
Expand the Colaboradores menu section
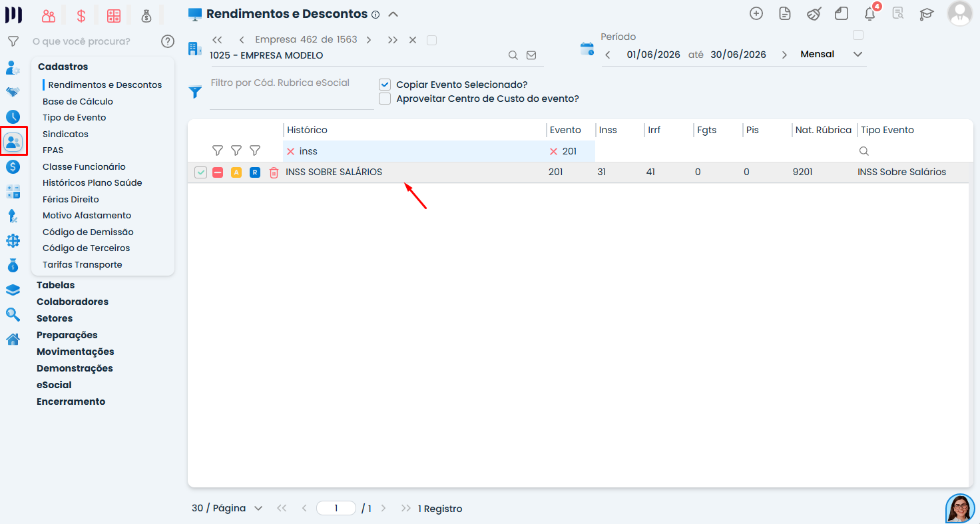click(x=73, y=302)
